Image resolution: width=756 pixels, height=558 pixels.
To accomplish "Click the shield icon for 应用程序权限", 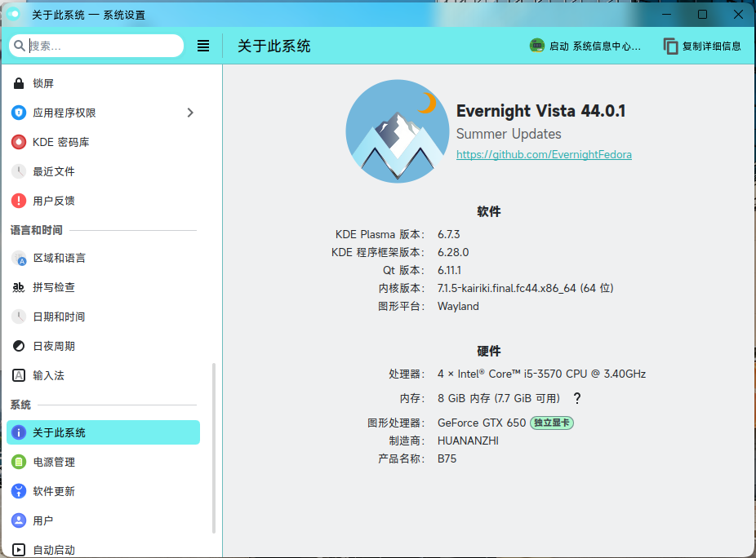I will (x=19, y=113).
